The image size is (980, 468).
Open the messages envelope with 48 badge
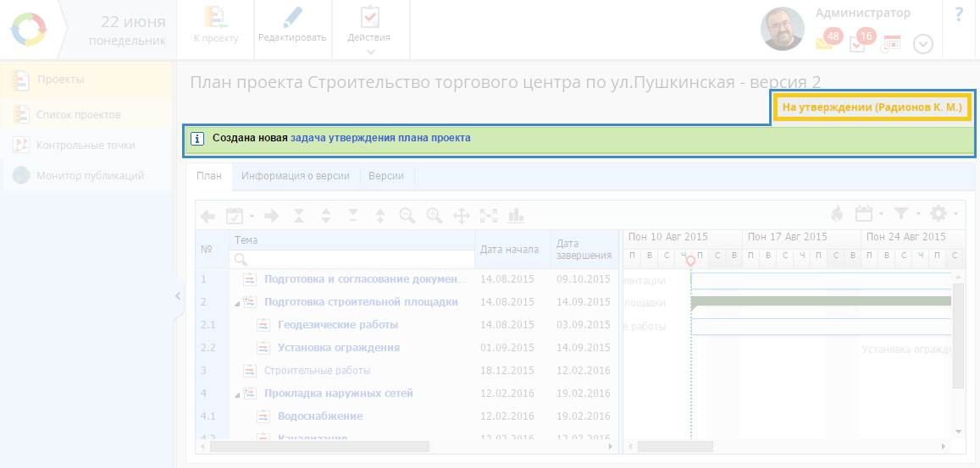(x=823, y=42)
